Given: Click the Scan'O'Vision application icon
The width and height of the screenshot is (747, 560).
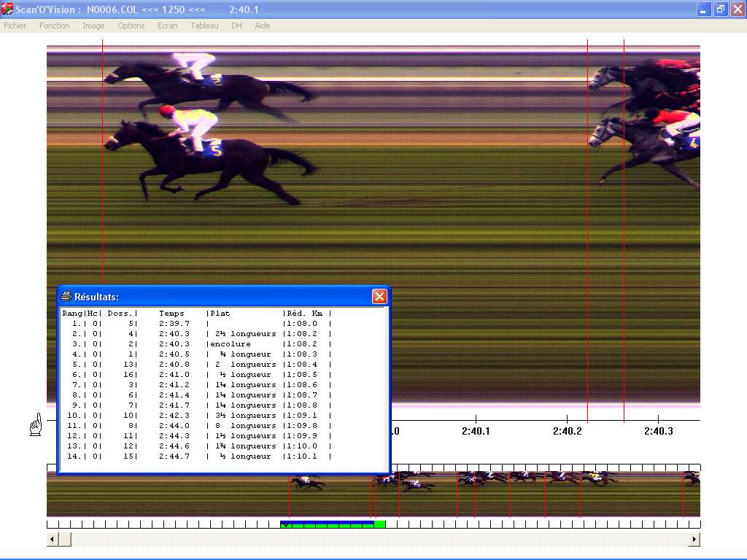Looking at the screenshot, I should click(7, 9).
